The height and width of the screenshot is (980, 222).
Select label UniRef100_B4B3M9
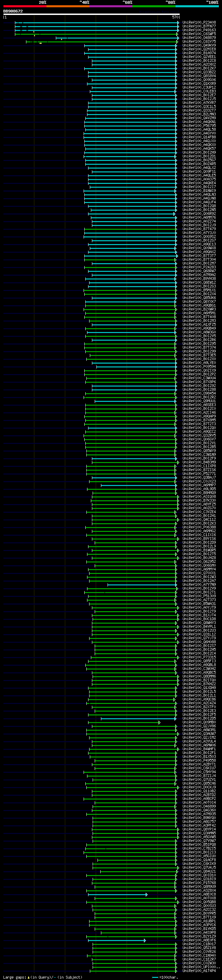pyautogui.click(x=199, y=462)
